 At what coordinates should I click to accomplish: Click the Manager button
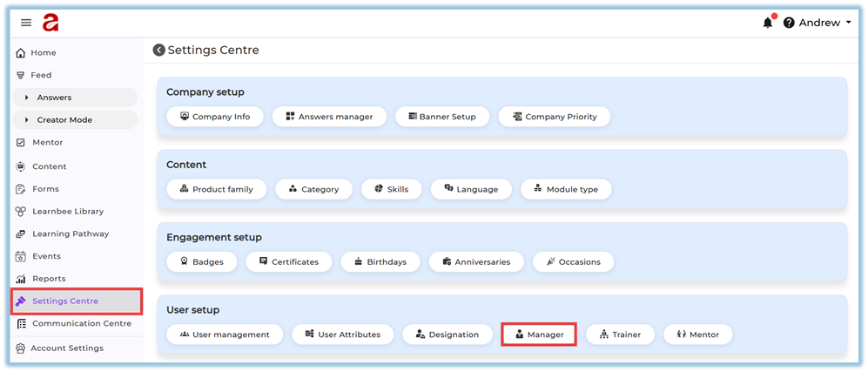[539, 335]
